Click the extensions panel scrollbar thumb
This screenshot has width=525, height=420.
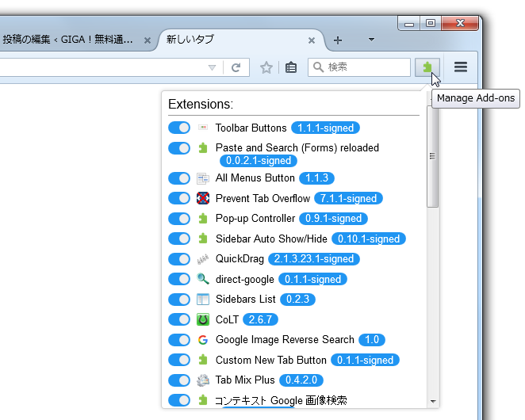coord(432,156)
